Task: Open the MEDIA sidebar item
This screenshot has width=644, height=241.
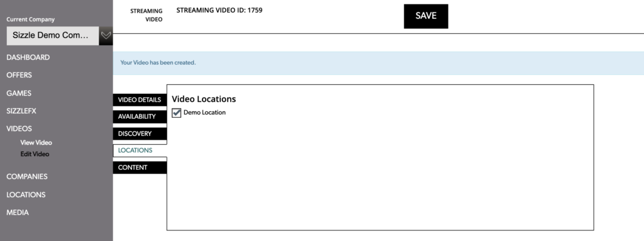Action: click(18, 213)
